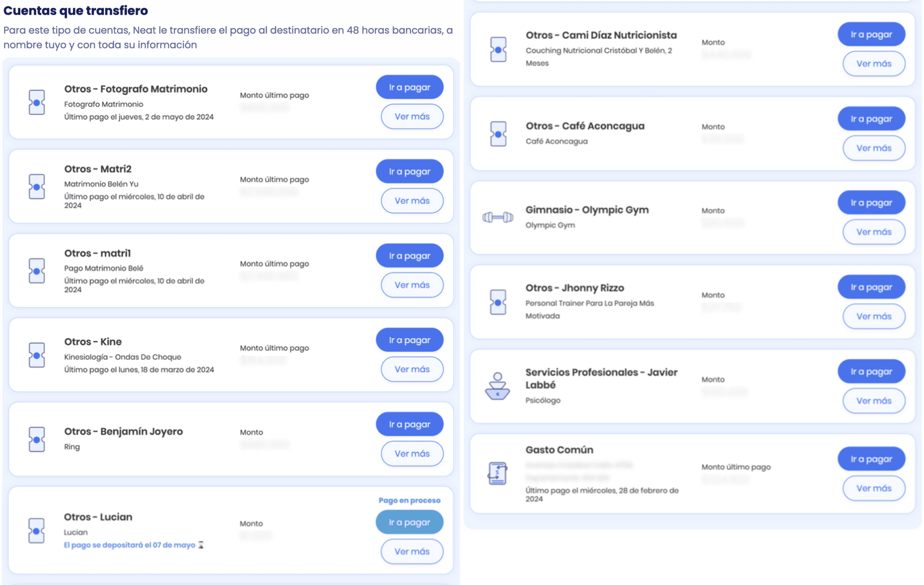Image resolution: width=924 pixels, height=585 pixels.
Task: Click the 'Pago en proceso' status label
Action: (x=409, y=500)
